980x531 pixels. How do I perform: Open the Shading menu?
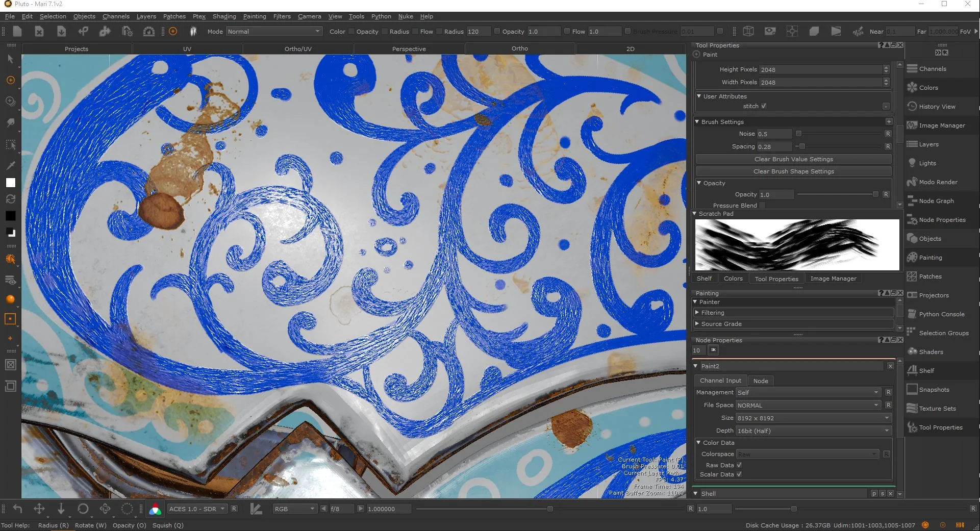point(224,16)
